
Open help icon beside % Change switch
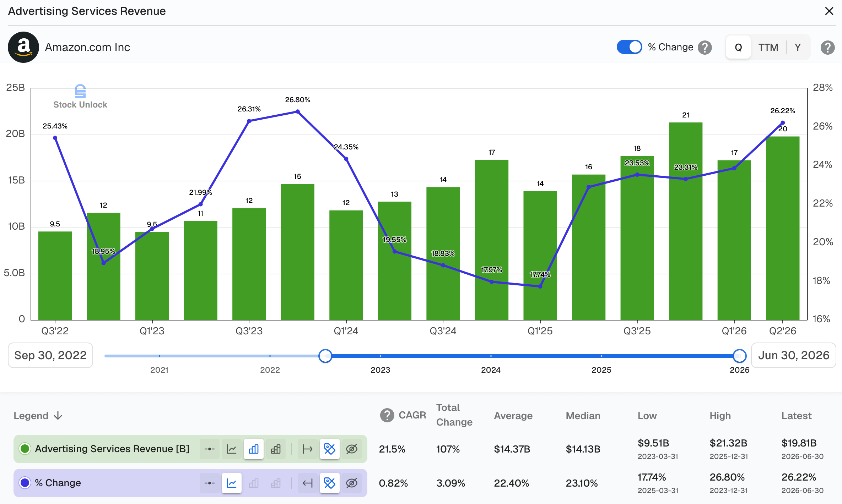coord(705,47)
